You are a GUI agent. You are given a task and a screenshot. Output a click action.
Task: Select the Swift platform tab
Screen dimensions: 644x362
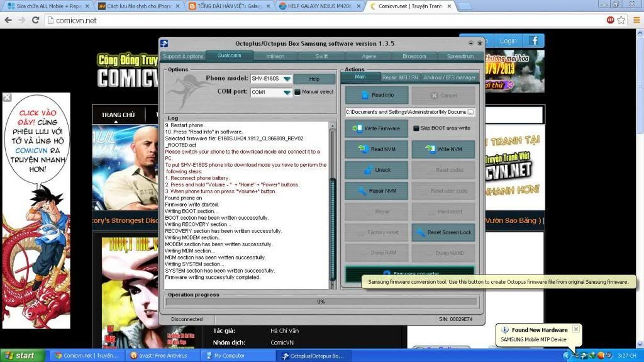point(321,57)
